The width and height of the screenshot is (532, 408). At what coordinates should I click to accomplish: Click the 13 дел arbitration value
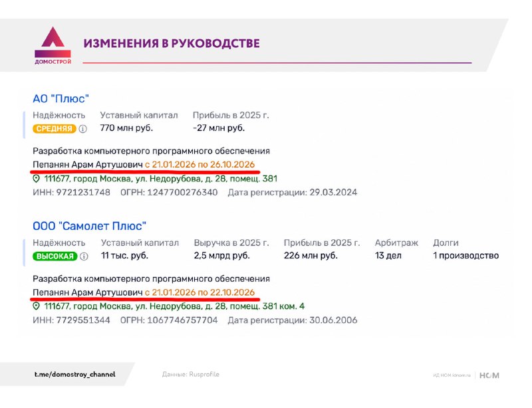point(388,255)
